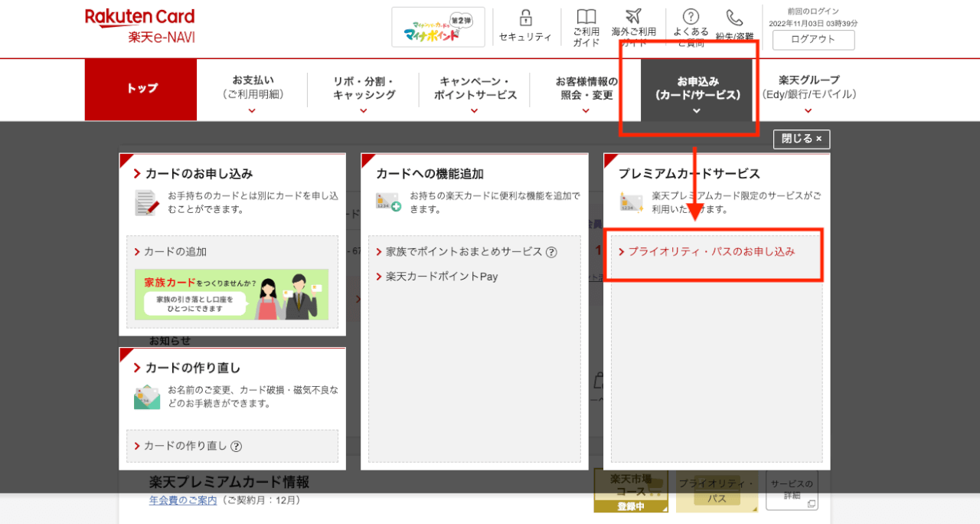Click the 楽天プレミアムカード情報 heading
This screenshot has height=524, width=980.
(229, 482)
